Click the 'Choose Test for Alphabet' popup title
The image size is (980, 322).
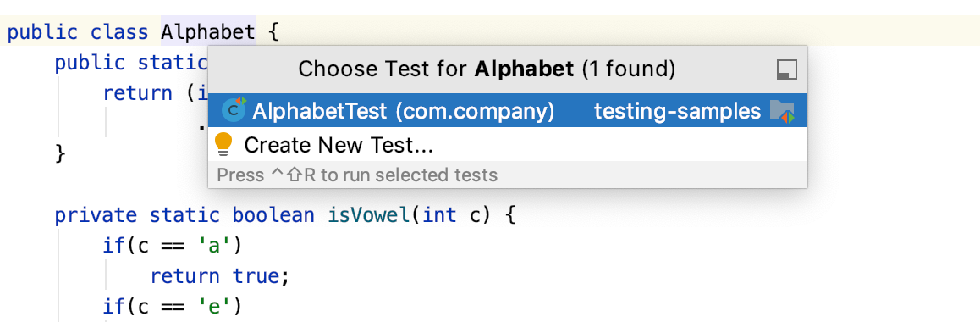click(487, 69)
